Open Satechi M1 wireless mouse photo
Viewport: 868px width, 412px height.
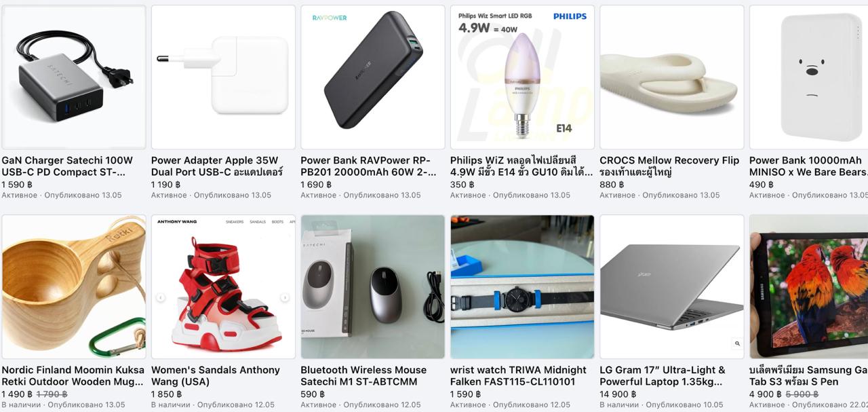373,287
